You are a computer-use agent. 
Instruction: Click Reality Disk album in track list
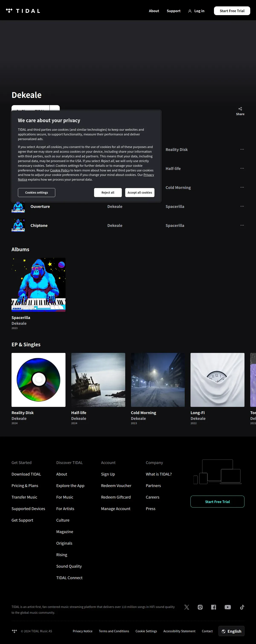[x=176, y=149]
